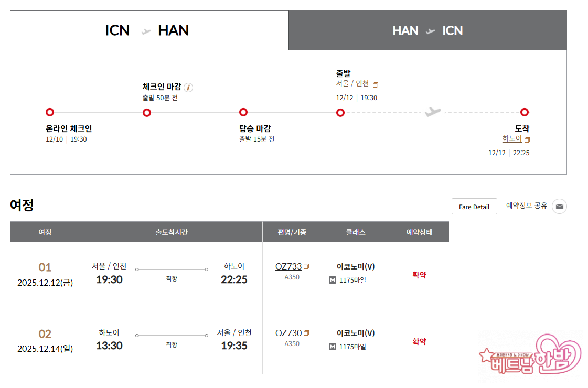Click mileage M icon for first flight

(x=332, y=280)
